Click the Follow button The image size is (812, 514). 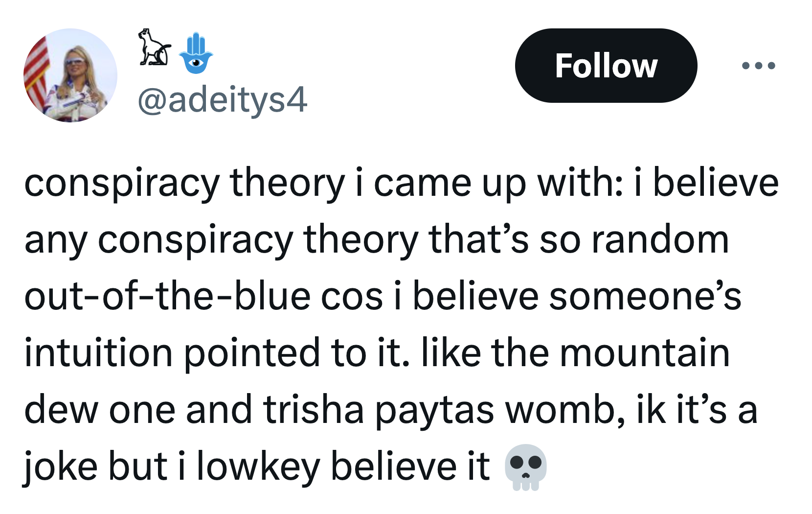(x=606, y=66)
